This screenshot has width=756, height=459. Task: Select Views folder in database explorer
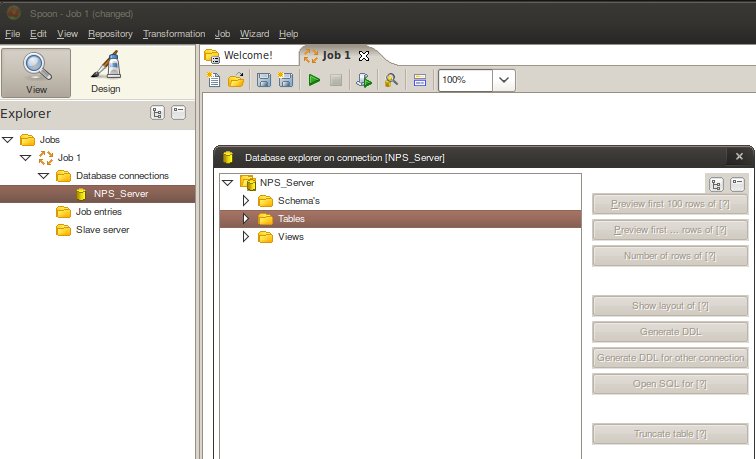tap(291, 237)
